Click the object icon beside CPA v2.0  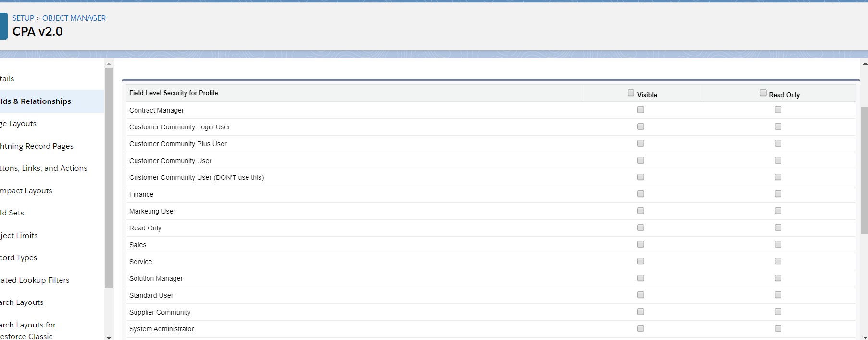[3, 26]
